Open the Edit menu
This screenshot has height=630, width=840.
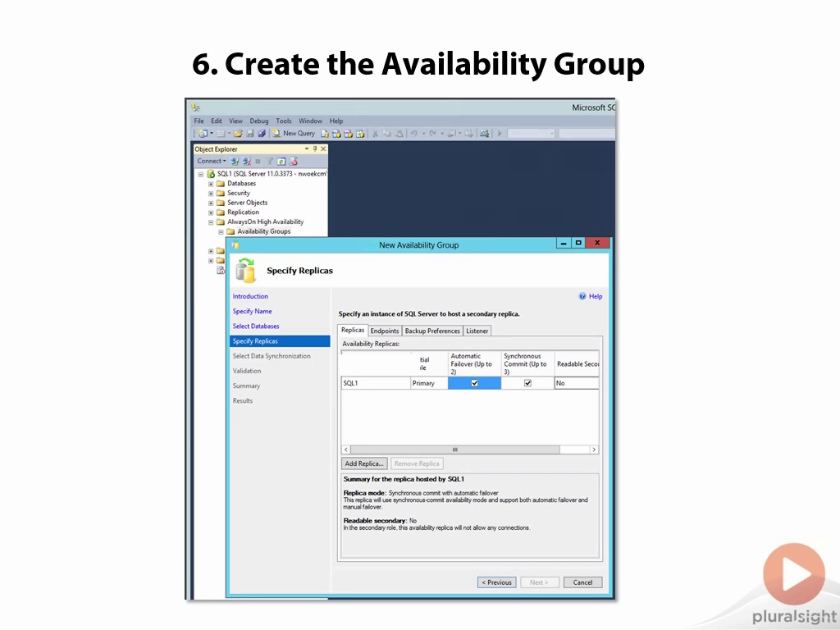click(216, 121)
